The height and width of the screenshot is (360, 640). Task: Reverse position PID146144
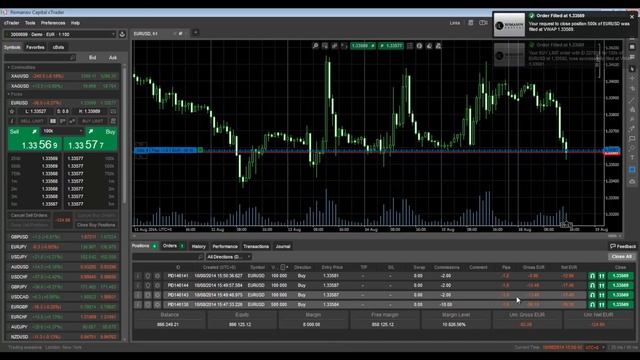[592, 285]
